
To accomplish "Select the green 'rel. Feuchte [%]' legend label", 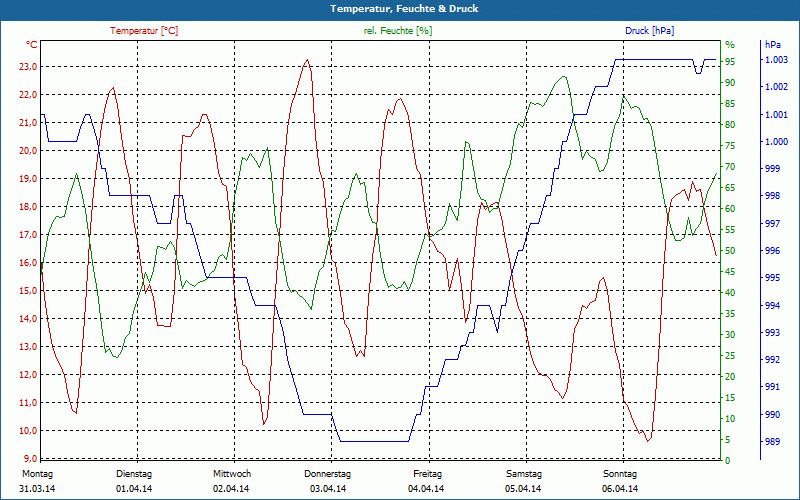I will (x=398, y=31).
